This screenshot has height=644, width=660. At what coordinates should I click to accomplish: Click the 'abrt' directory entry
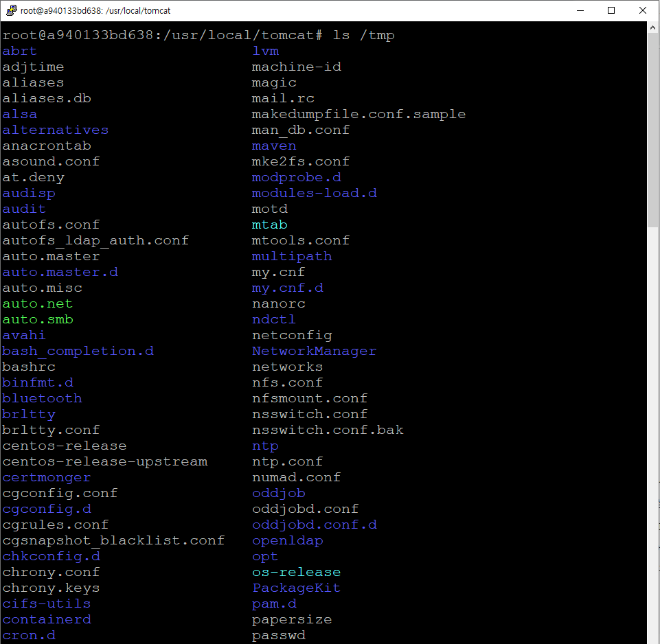pyautogui.click(x=20, y=51)
